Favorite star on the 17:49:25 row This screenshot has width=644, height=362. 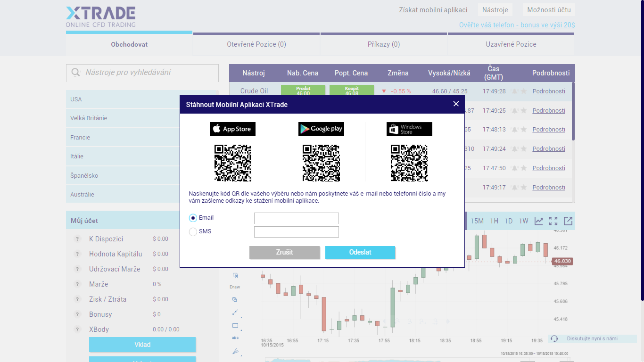pyautogui.click(x=523, y=111)
